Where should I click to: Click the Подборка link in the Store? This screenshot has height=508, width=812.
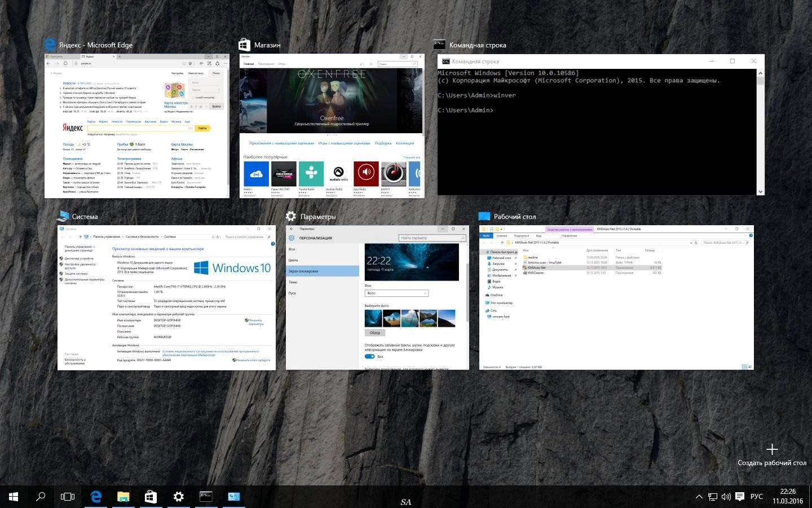point(383,143)
